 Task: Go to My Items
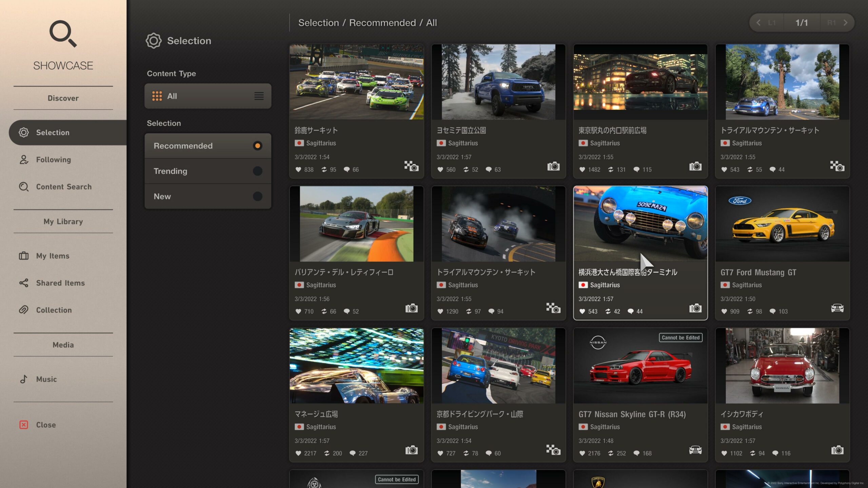[x=53, y=256]
